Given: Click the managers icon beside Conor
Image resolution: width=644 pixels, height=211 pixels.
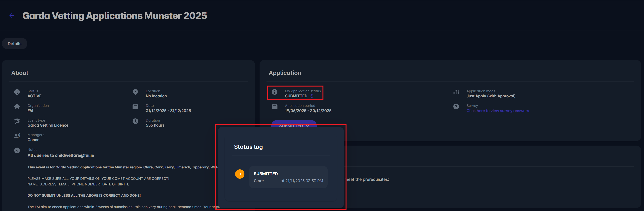Looking at the screenshot, I should click(x=17, y=136).
